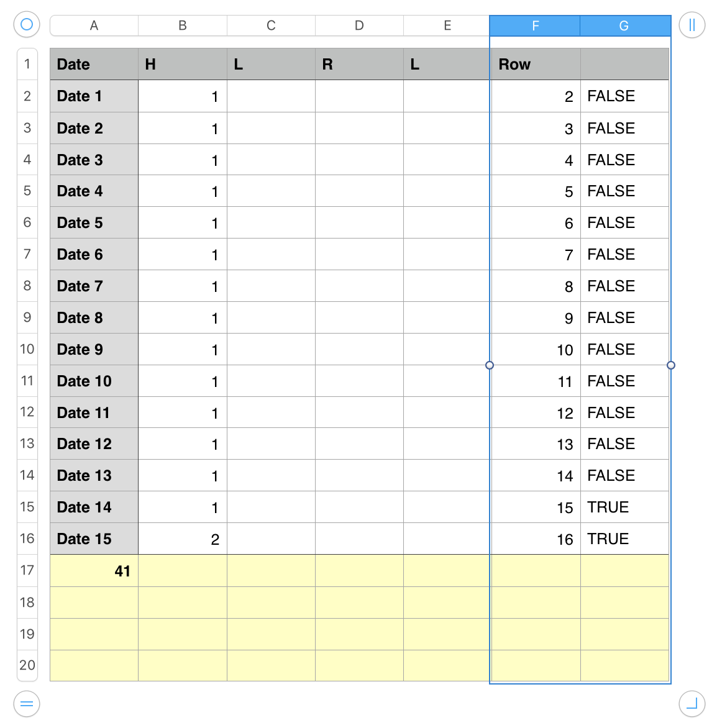The image size is (717, 728).
Task: Select the Date 8 cell
Action: (x=94, y=317)
